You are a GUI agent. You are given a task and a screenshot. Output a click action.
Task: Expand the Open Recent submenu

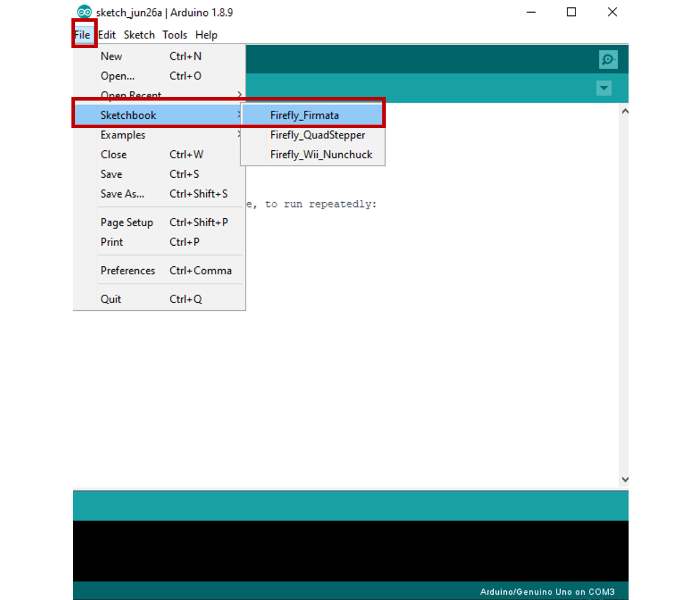click(159, 95)
